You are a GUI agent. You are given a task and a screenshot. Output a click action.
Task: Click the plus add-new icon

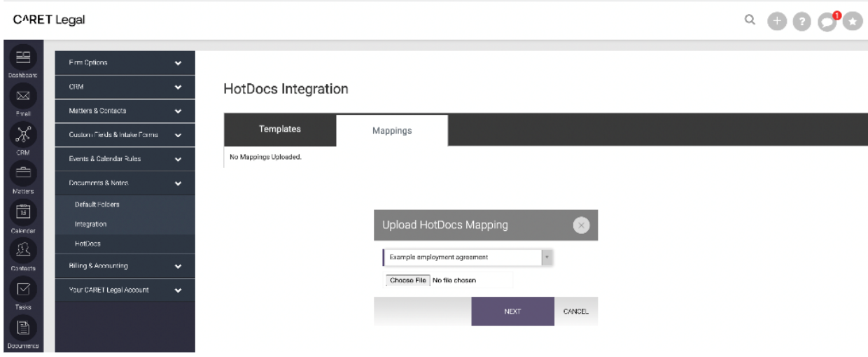pos(776,21)
